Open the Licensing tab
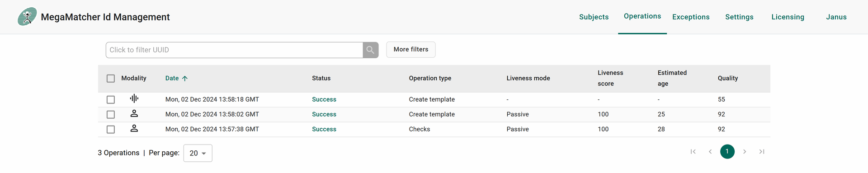Viewport: 868px width, 173px height. click(x=788, y=17)
